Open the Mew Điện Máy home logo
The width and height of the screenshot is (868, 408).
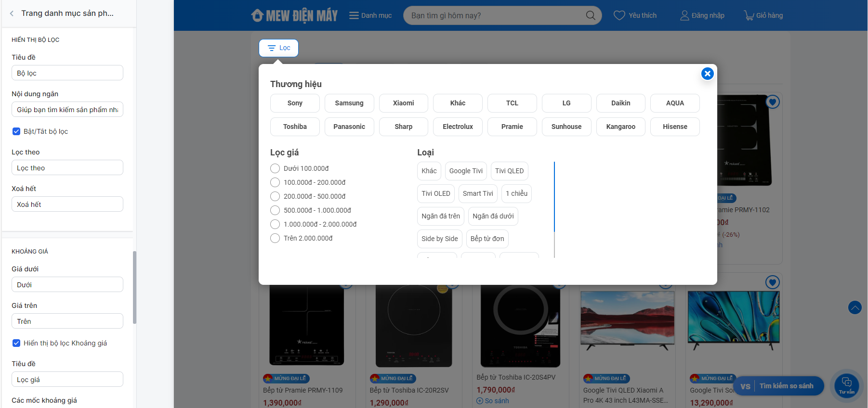click(294, 15)
